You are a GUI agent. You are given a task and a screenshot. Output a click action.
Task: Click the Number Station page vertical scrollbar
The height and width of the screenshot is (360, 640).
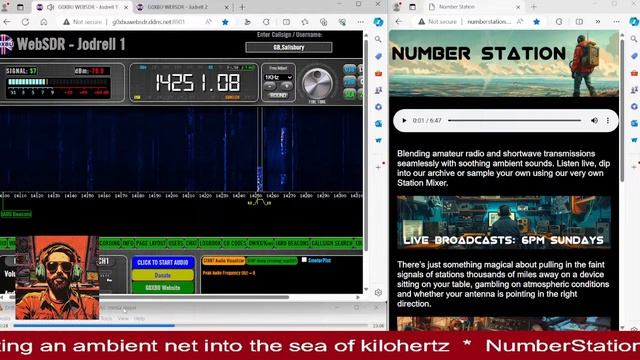point(622,110)
